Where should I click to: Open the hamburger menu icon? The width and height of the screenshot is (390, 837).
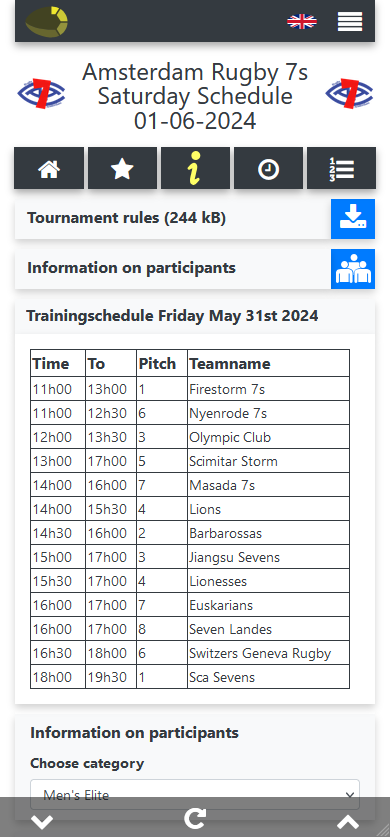349,21
